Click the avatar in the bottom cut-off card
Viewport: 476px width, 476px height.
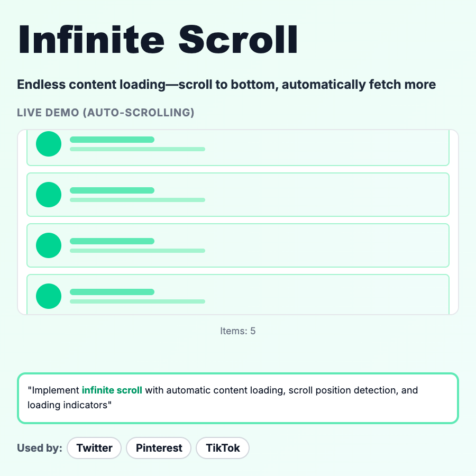click(x=49, y=296)
